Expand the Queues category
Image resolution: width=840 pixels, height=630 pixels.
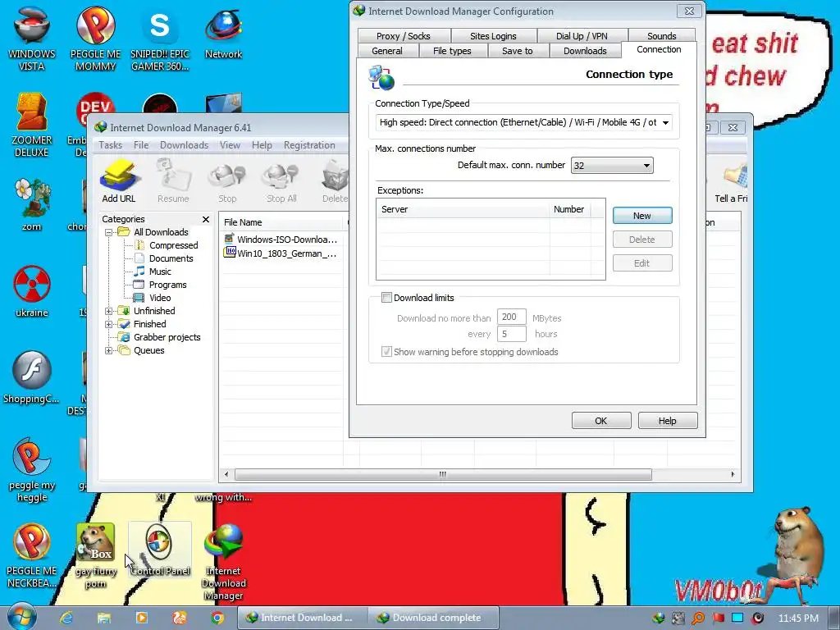pyautogui.click(x=109, y=350)
